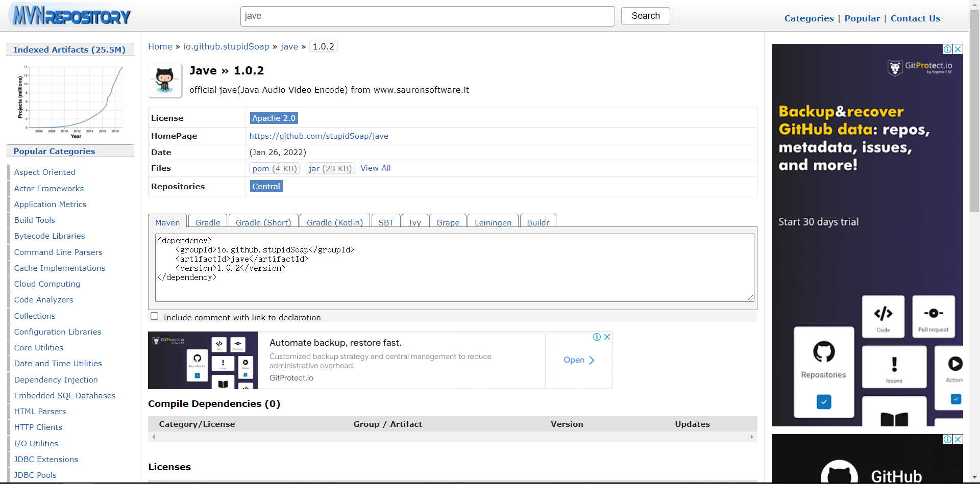Open AdChoices info on the lower GitHub ad
The height and width of the screenshot is (484, 980).
(x=948, y=439)
